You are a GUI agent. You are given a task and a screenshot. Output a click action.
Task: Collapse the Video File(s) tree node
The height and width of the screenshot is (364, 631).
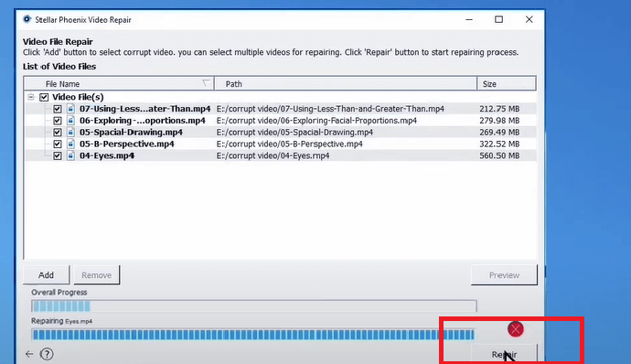[x=30, y=97]
